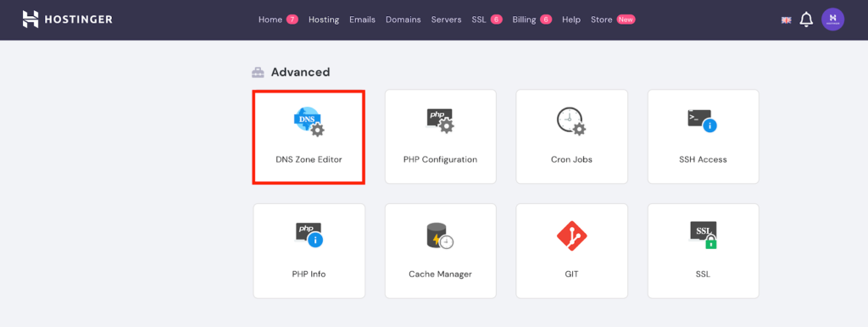Open the PHP Configuration gear icon
Viewport: 868px width, 327px height.
coord(440,120)
